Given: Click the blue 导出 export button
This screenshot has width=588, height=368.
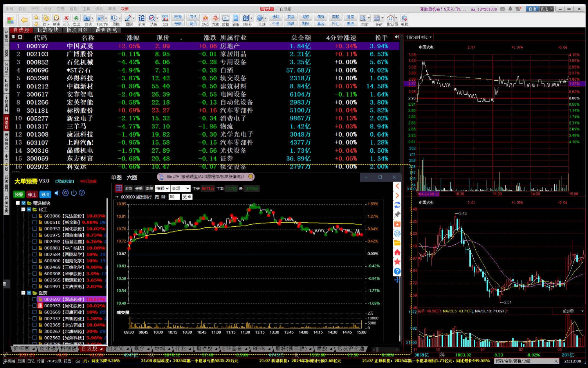Looking at the screenshot, I should 45,194.
